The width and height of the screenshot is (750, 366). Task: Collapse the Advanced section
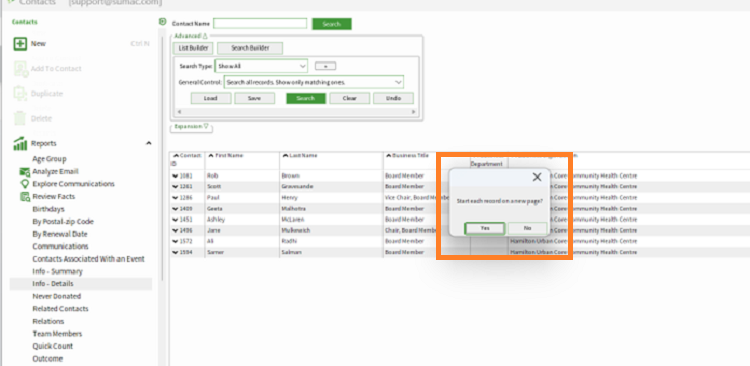pyautogui.click(x=191, y=36)
